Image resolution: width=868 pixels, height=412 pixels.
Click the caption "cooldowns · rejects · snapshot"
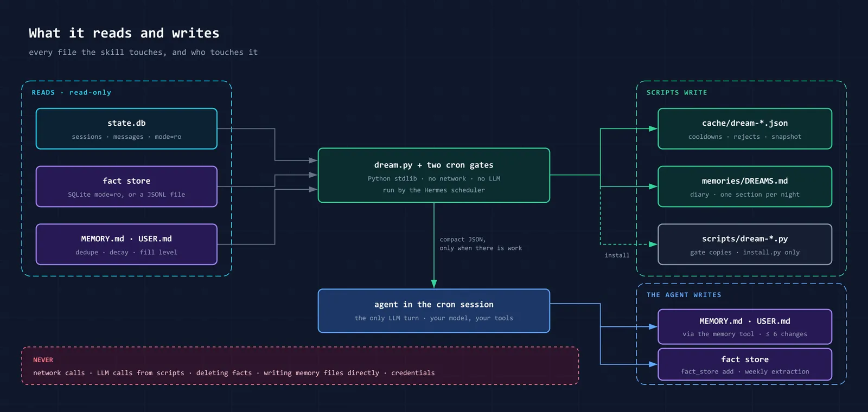(745, 137)
